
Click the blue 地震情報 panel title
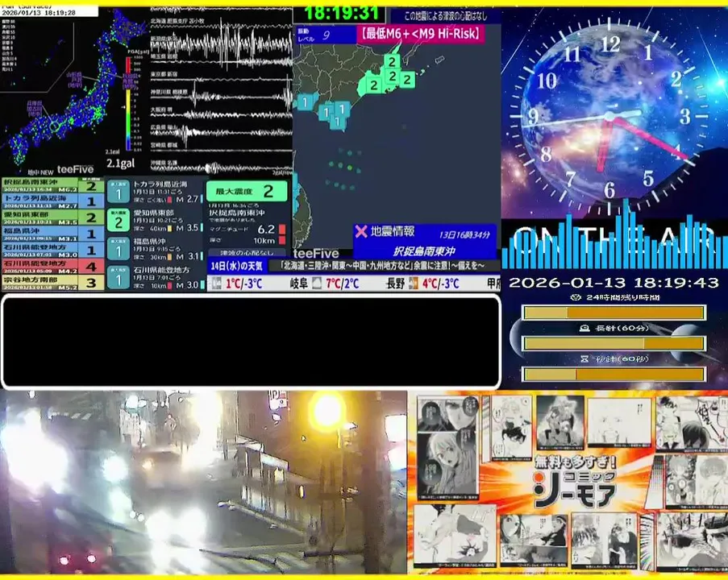(x=393, y=231)
